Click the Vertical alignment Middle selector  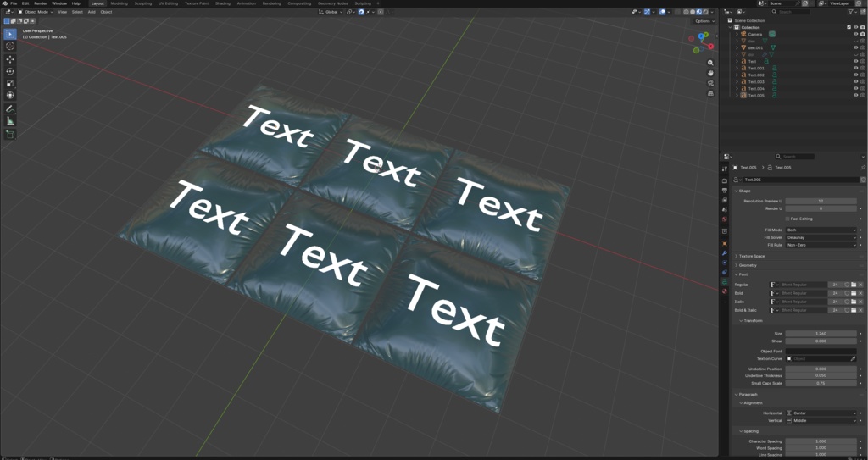click(821, 421)
